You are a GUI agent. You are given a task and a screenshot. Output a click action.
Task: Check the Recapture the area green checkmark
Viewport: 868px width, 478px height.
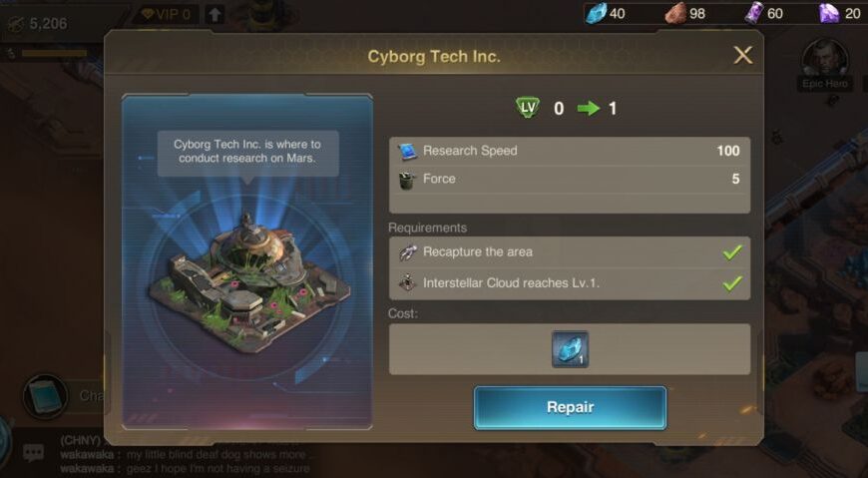click(x=732, y=252)
